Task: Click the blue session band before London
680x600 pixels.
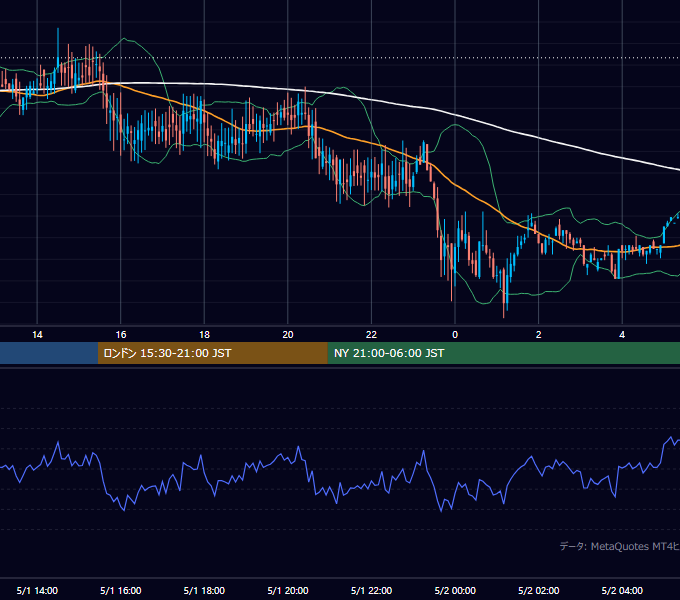Action: click(49, 353)
